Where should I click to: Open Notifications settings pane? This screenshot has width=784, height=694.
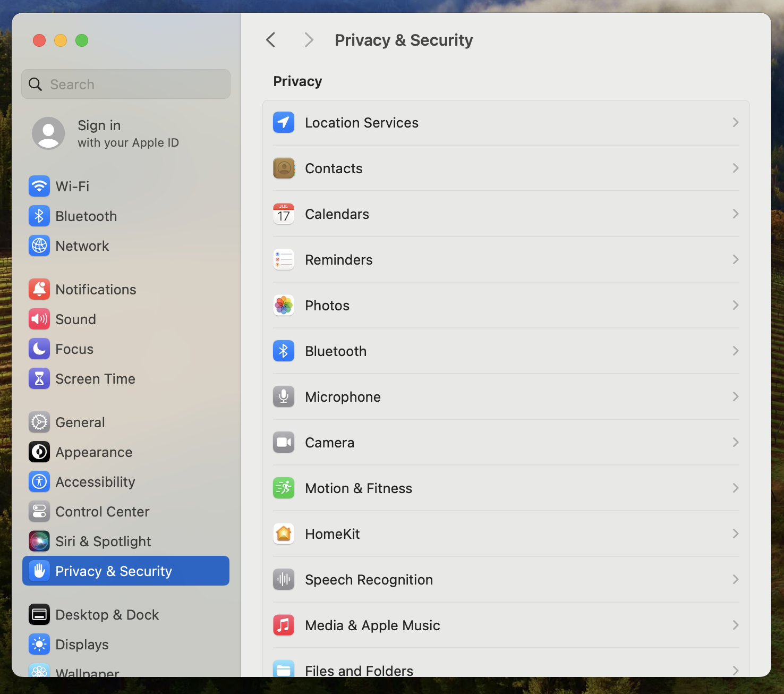(x=126, y=290)
